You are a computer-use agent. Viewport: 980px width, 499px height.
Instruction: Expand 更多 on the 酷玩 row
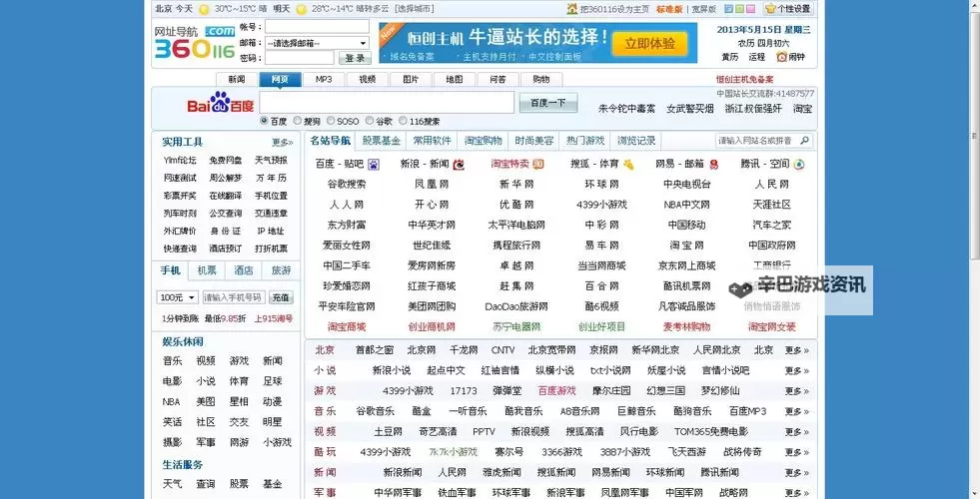click(x=797, y=452)
